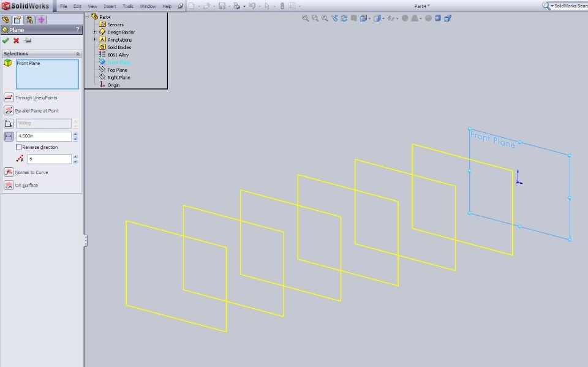Decrease number of planes with down spinner
Screen dimensions: 588x367
(x=75, y=162)
